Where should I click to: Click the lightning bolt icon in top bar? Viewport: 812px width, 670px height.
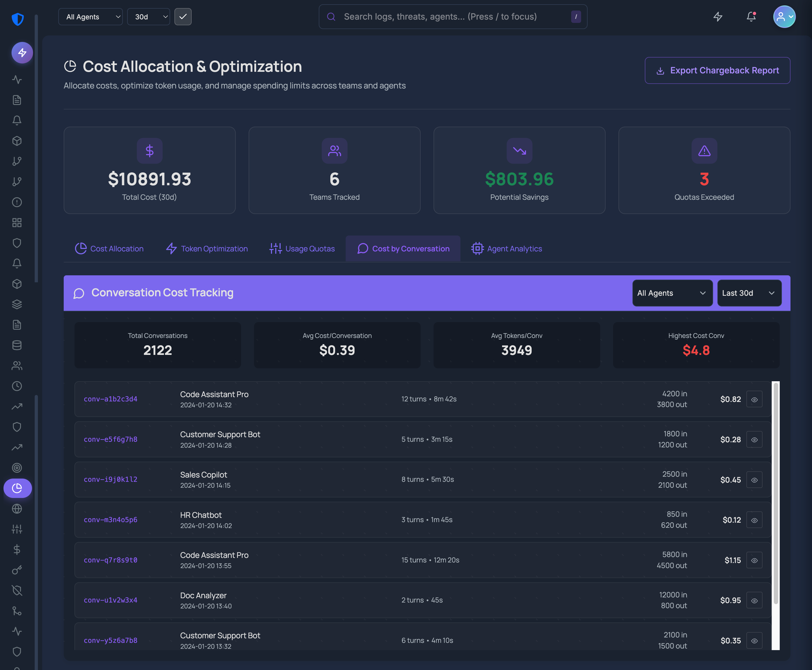tap(717, 17)
